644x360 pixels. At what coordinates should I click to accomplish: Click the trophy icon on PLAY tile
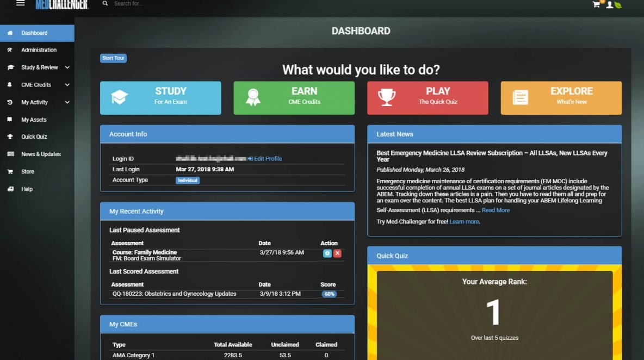(387, 97)
